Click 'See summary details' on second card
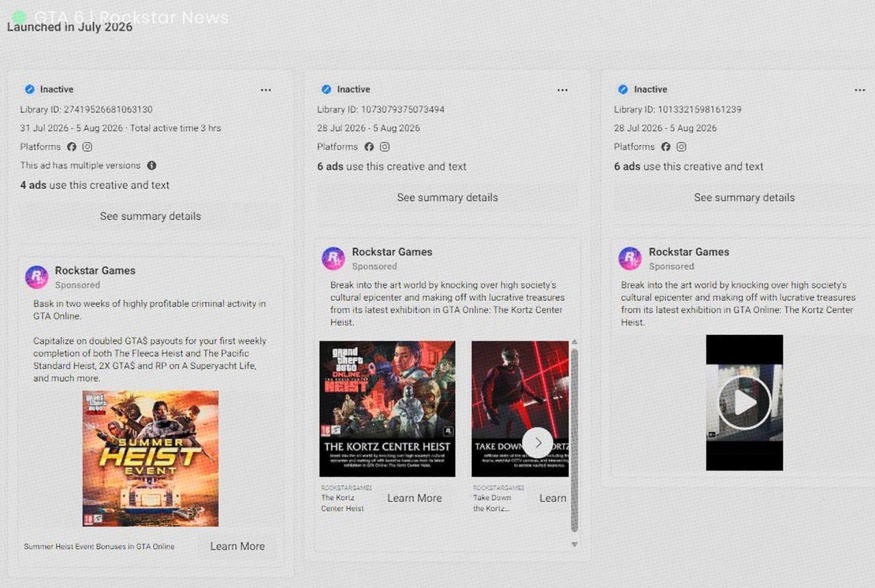The width and height of the screenshot is (875, 588). (448, 198)
